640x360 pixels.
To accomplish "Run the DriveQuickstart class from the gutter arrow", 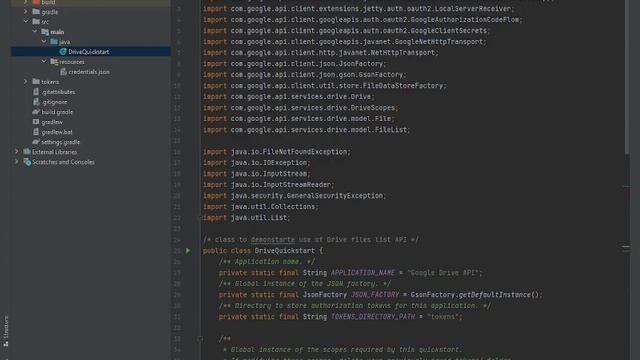I will [188, 251].
